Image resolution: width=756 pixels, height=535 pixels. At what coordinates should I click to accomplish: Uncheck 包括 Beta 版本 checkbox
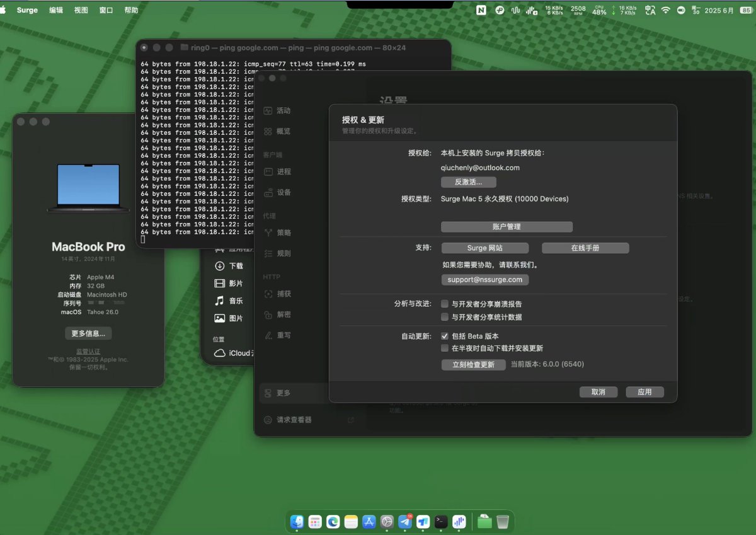point(445,336)
